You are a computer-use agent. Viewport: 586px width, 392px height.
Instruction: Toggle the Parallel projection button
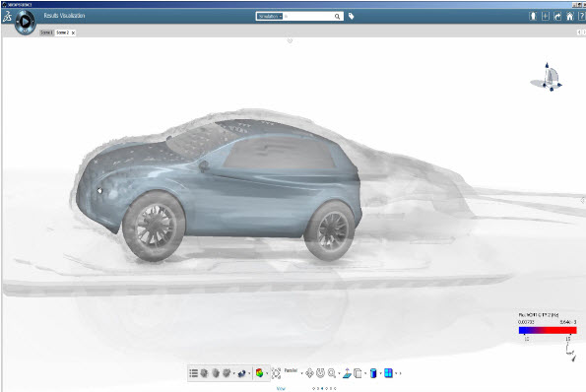tap(291, 370)
